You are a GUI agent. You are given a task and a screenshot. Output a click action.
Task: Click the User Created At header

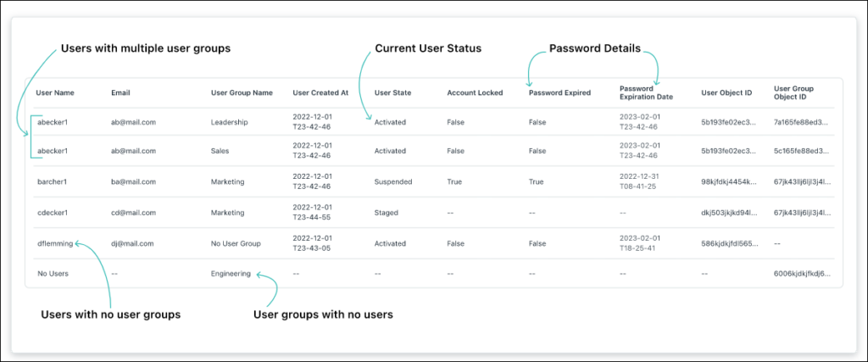[320, 92]
